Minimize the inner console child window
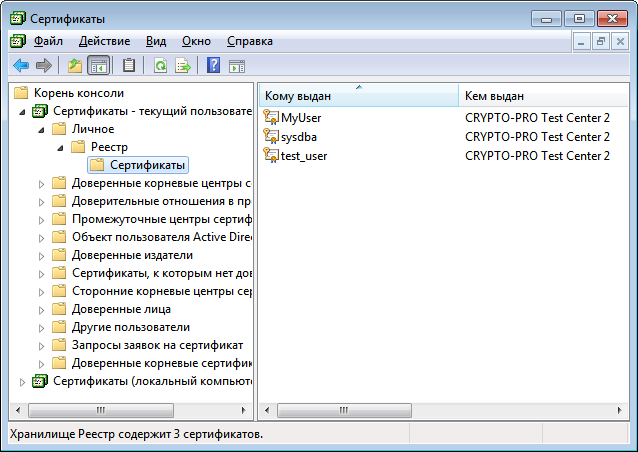The height and width of the screenshot is (452, 638). (581, 41)
